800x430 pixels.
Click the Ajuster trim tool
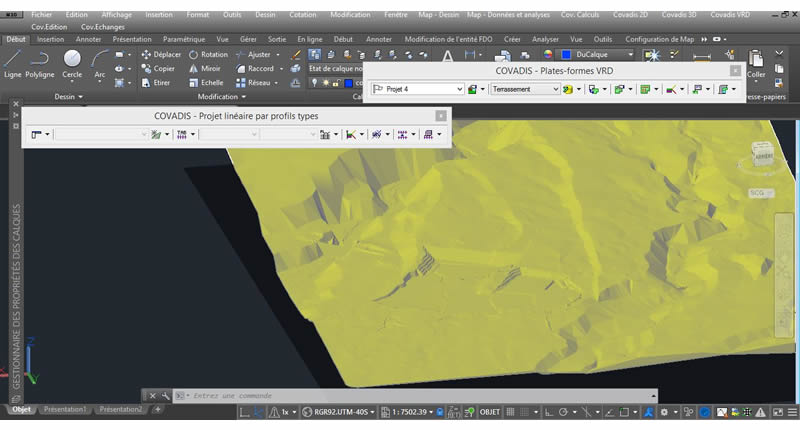[x=254, y=54]
